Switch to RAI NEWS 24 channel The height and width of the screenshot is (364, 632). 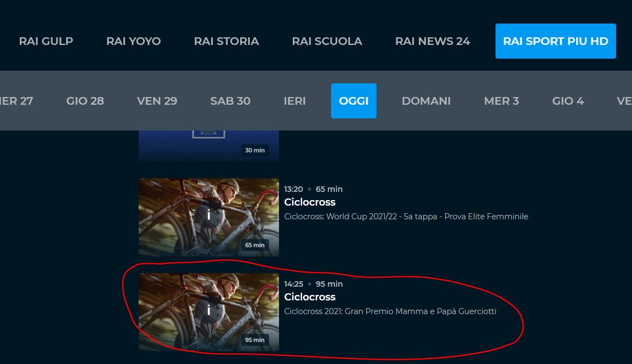(432, 41)
